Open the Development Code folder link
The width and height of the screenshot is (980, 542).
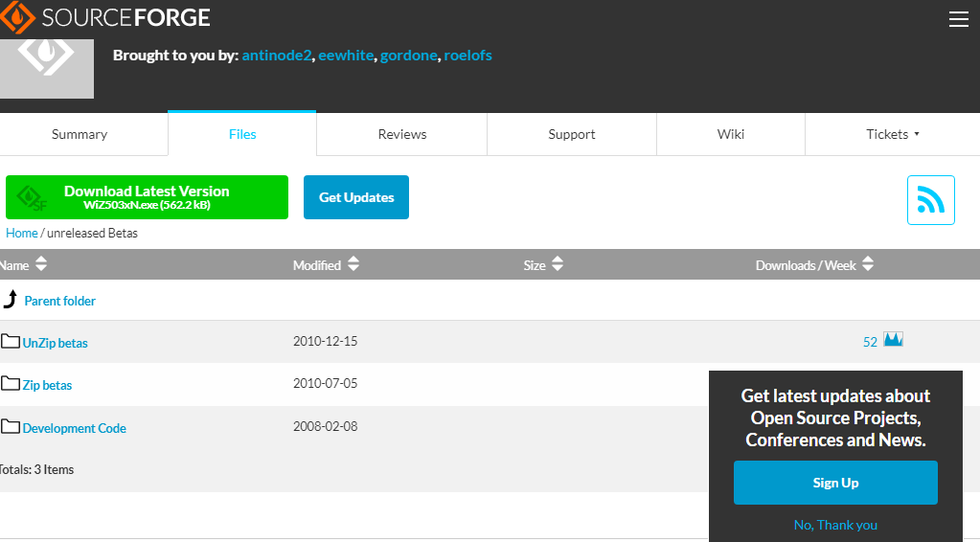click(75, 428)
